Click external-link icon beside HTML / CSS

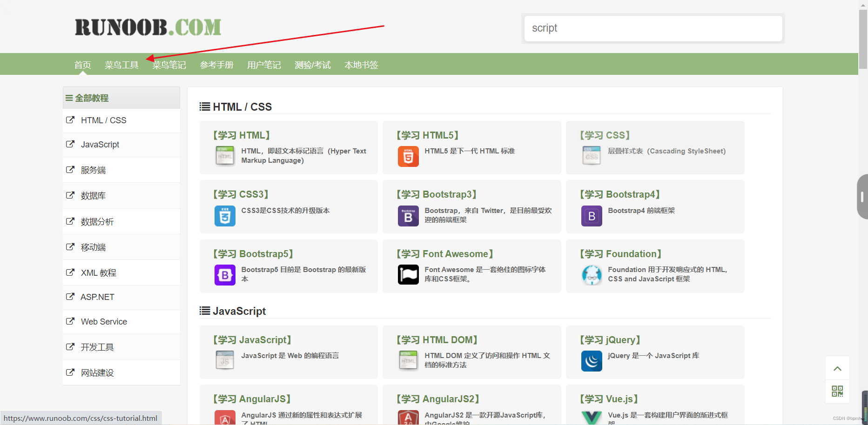tap(70, 120)
